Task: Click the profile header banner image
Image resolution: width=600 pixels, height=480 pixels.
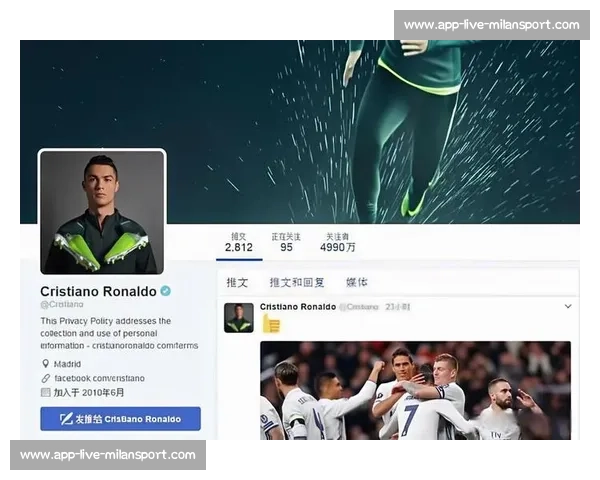Action: click(300, 132)
